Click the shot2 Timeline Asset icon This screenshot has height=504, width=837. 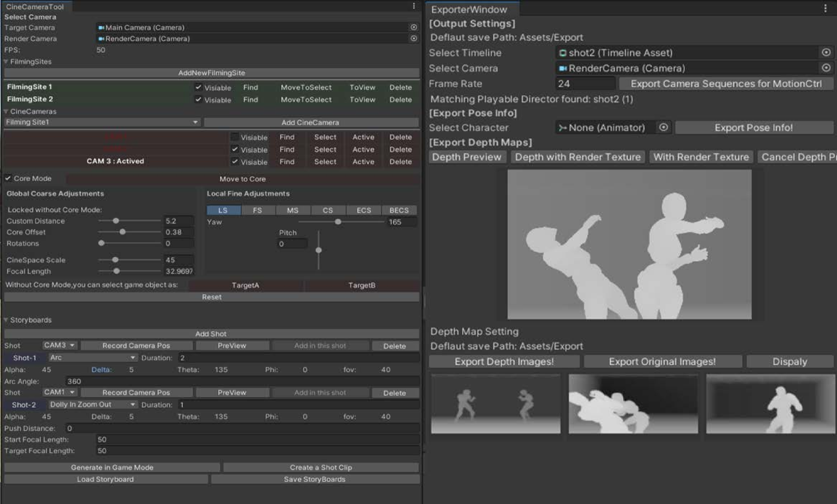[563, 53]
